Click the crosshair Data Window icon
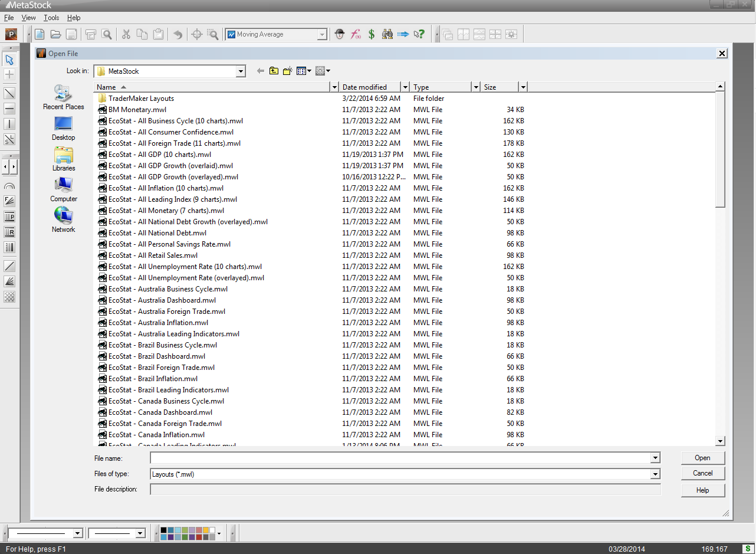756x554 pixels. tap(197, 34)
